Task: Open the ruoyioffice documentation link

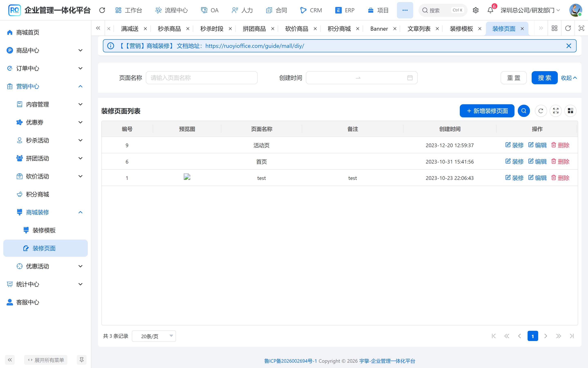Action: 254,46
